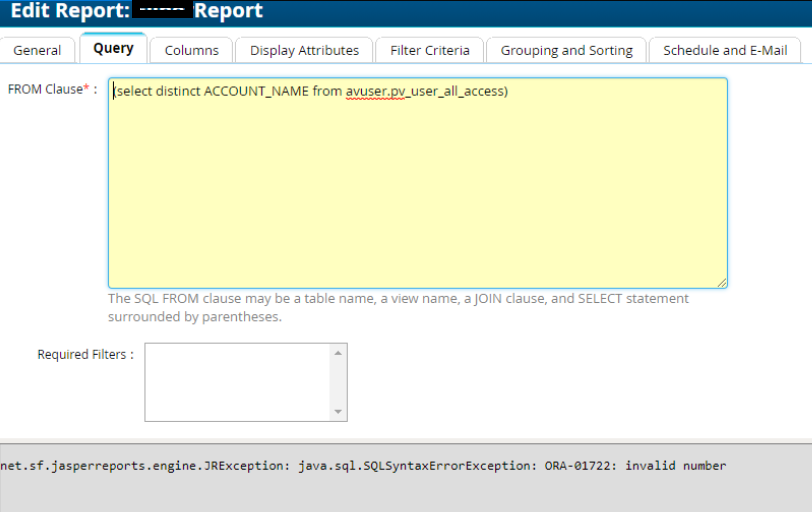Open the Grouping and Sorting tab
The height and width of the screenshot is (515, 812).
pyautogui.click(x=566, y=50)
